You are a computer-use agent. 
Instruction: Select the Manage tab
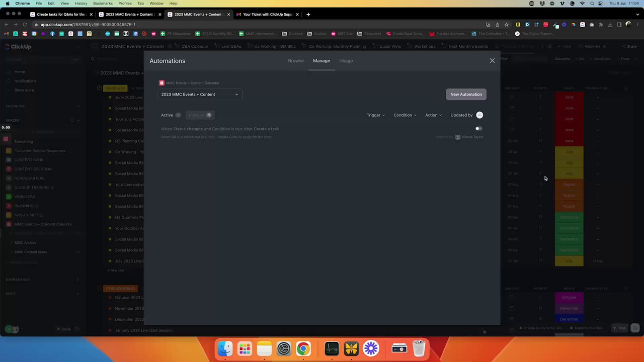pos(321,61)
